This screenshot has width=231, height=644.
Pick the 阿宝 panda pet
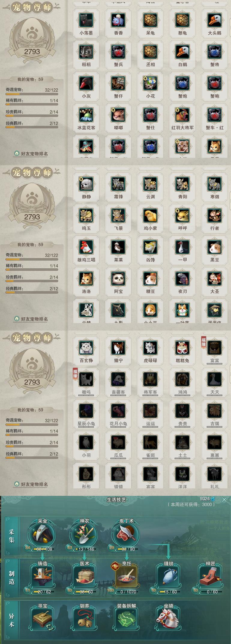(x=118, y=279)
